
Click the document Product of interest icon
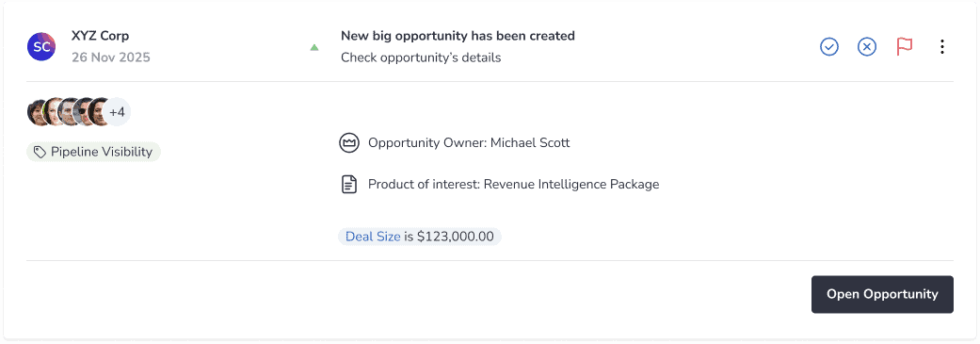(348, 185)
